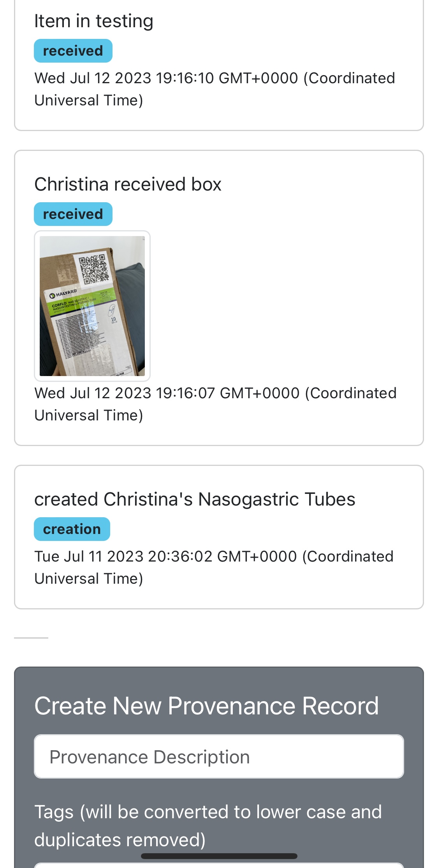438x868 pixels.
Task: Tap the created Christina's Nasogastric Tubes title
Action: point(195,499)
